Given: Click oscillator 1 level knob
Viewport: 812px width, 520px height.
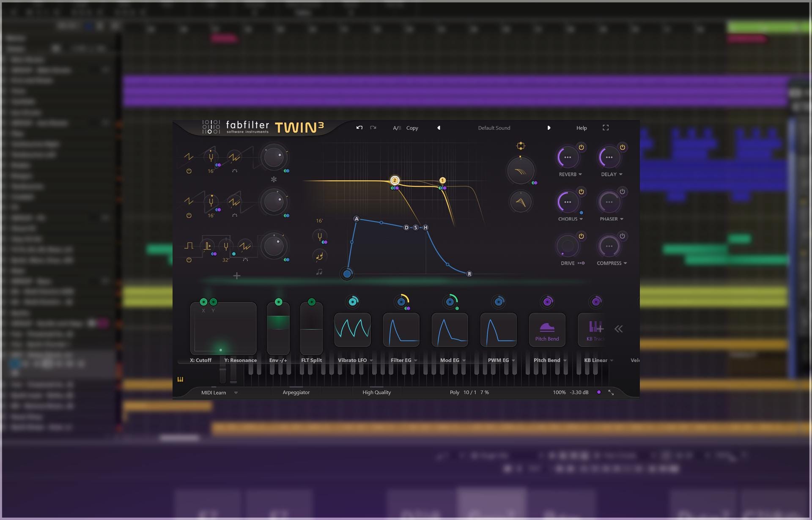Looking at the screenshot, I should 274,157.
